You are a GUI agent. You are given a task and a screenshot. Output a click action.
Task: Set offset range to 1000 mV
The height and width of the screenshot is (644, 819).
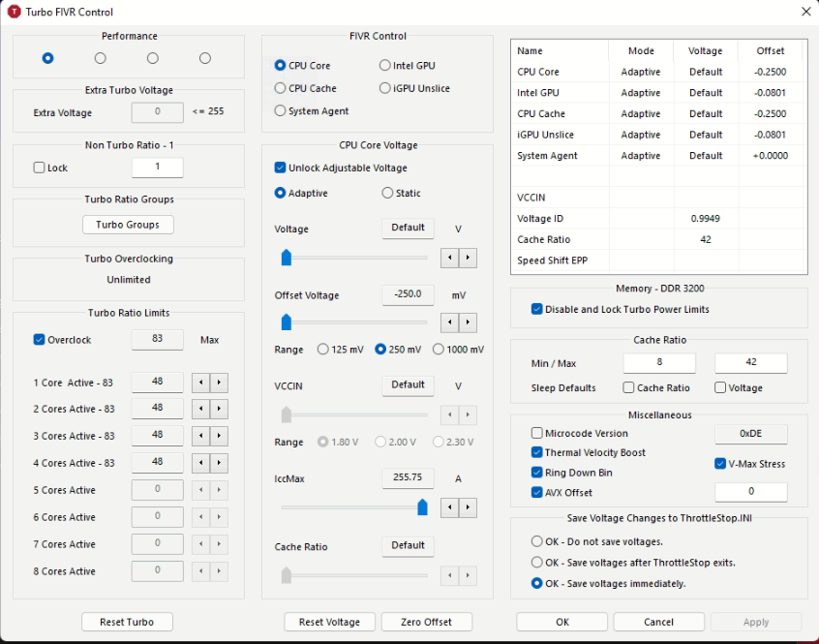click(x=458, y=349)
